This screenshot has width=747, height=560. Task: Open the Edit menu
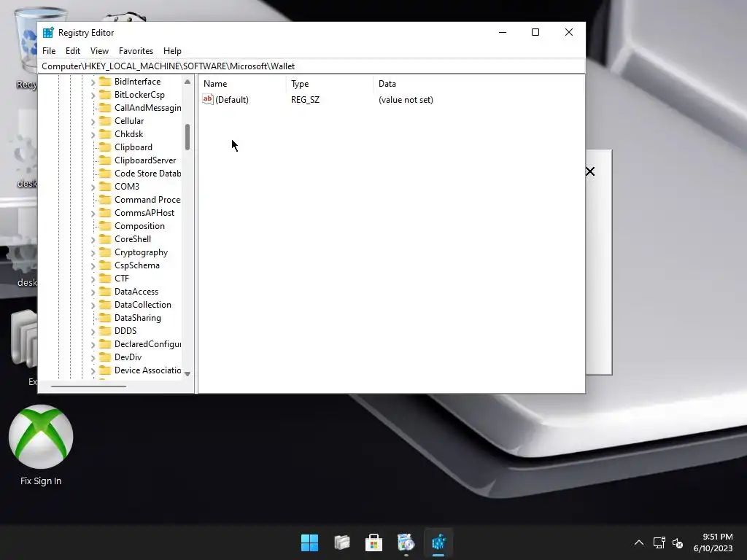tap(72, 51)
